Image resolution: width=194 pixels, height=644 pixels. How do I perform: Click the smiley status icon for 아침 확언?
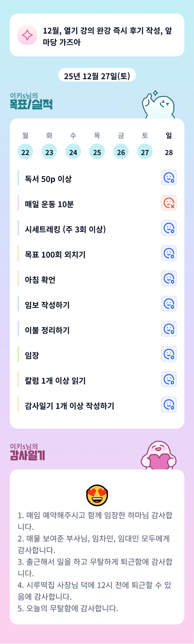(169, 279)
